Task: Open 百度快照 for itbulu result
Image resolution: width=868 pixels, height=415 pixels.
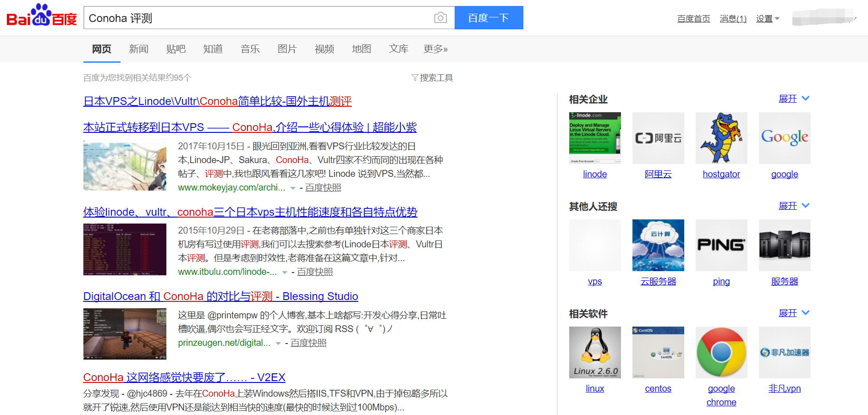Action: point(315,272)
